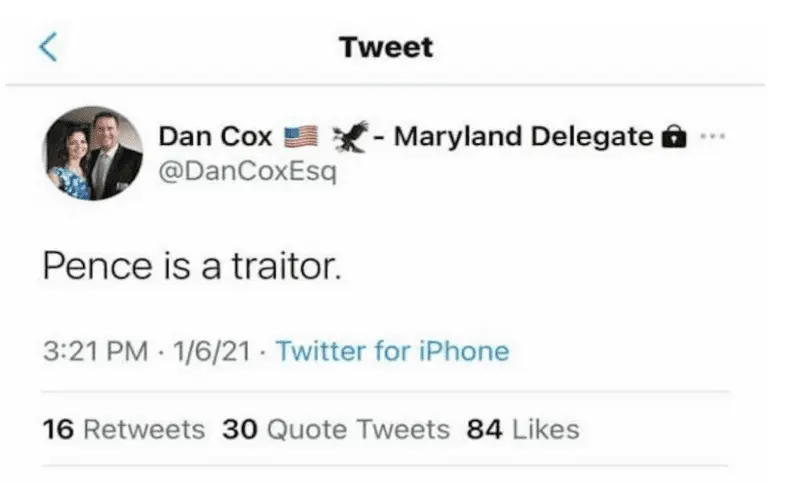Click the Maryland Delegate name text
Image resolution: width=806 pixels, height=483 pixels.
523,136
